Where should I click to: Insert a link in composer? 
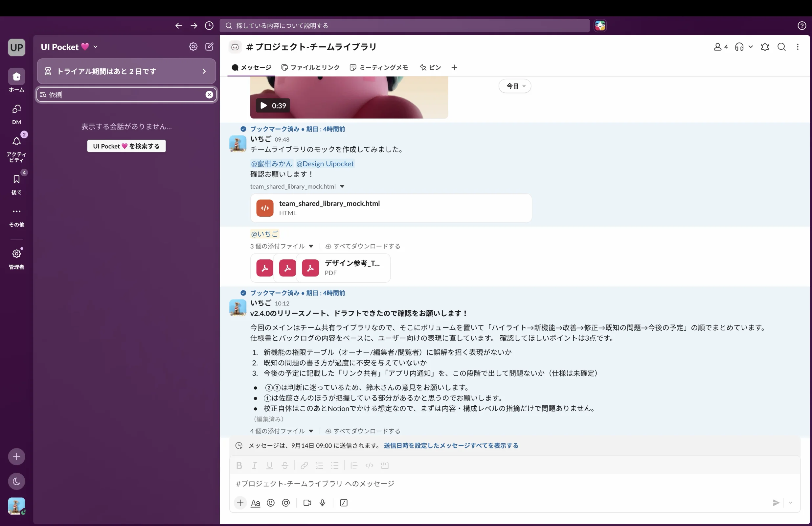pos(304,465)
